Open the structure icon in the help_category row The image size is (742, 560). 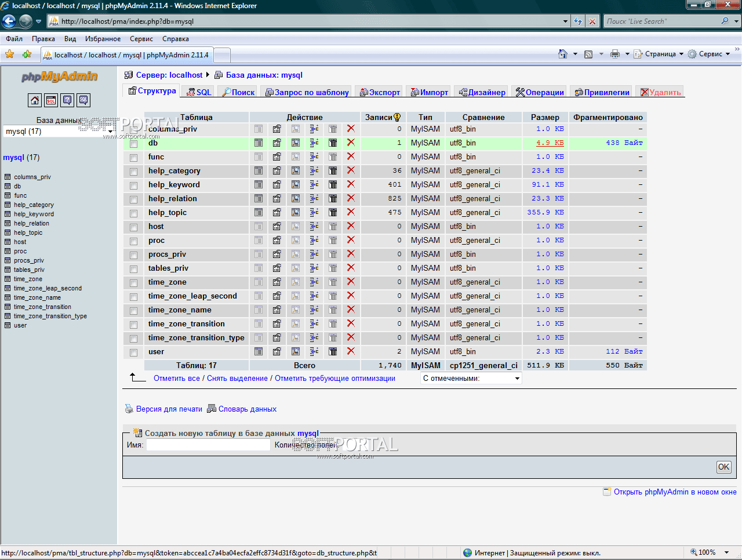[277, 170]
